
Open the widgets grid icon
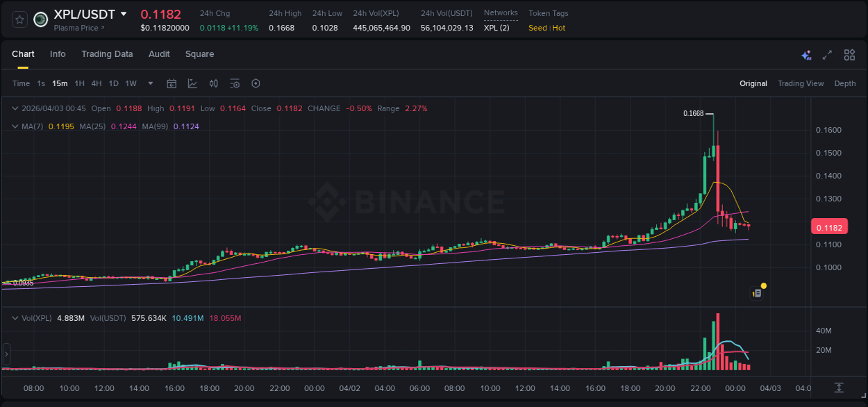point(849,54)
